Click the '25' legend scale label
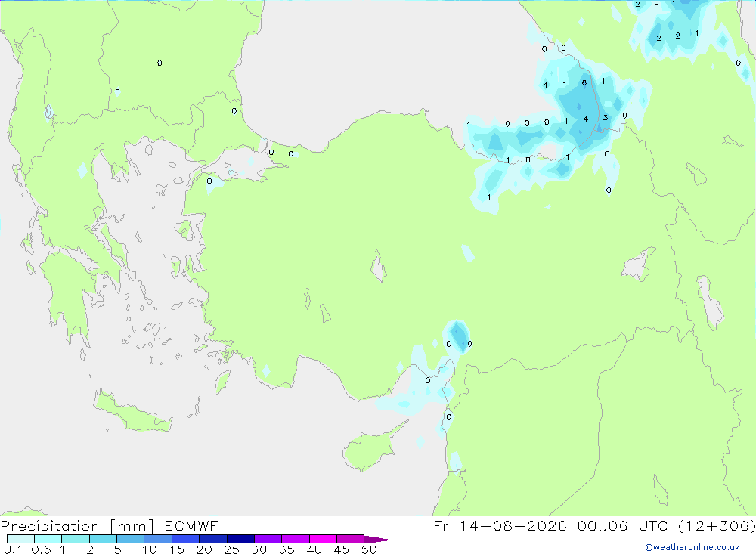The height and width of the screenshot is (554, 756). point(232,549)
